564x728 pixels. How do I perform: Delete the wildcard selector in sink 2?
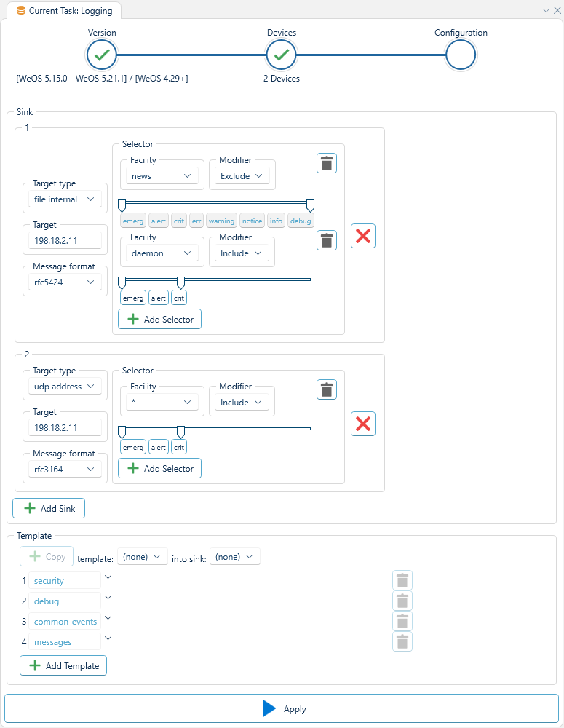[x=326, y=389]
